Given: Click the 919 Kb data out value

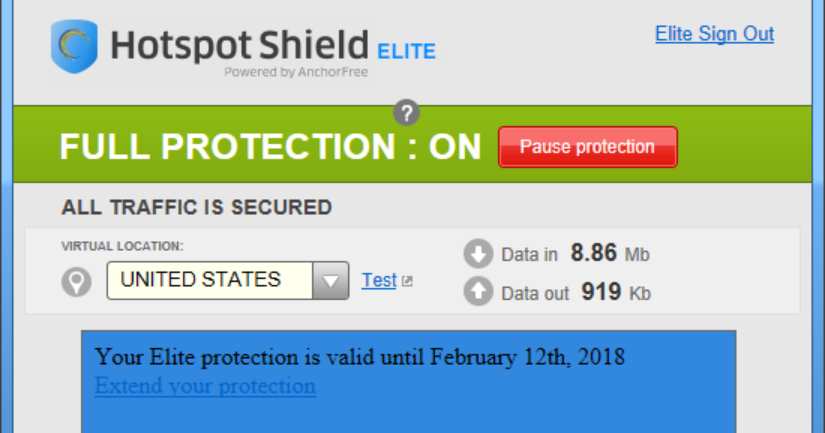Looking at the screenshot, I should (615, 293).
